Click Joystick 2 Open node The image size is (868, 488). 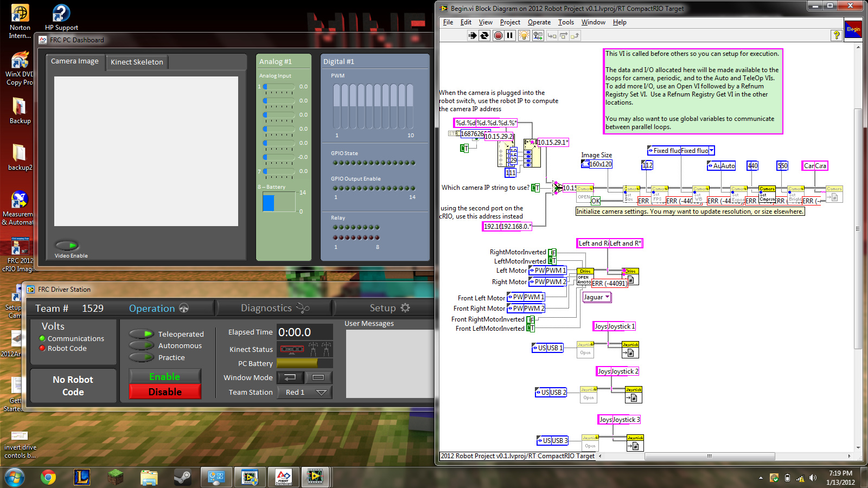(589, 395)
